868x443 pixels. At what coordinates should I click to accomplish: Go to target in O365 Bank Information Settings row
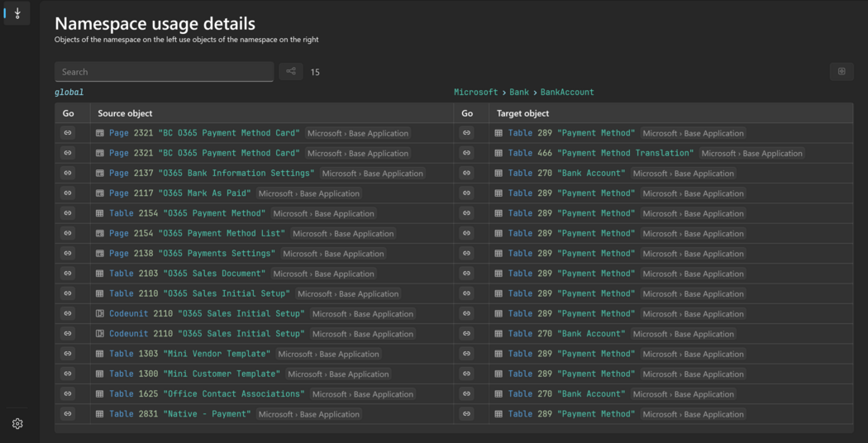pos(467,174)
